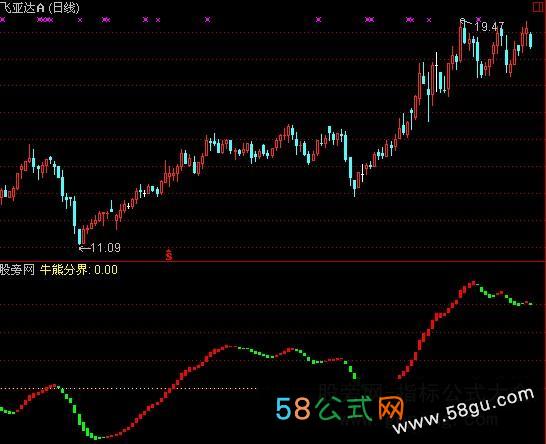Image resolution: width=546 pixels, height=444 pixels.
Task: Click the red $ marker on the time axis
Action: tap(169, 255)
